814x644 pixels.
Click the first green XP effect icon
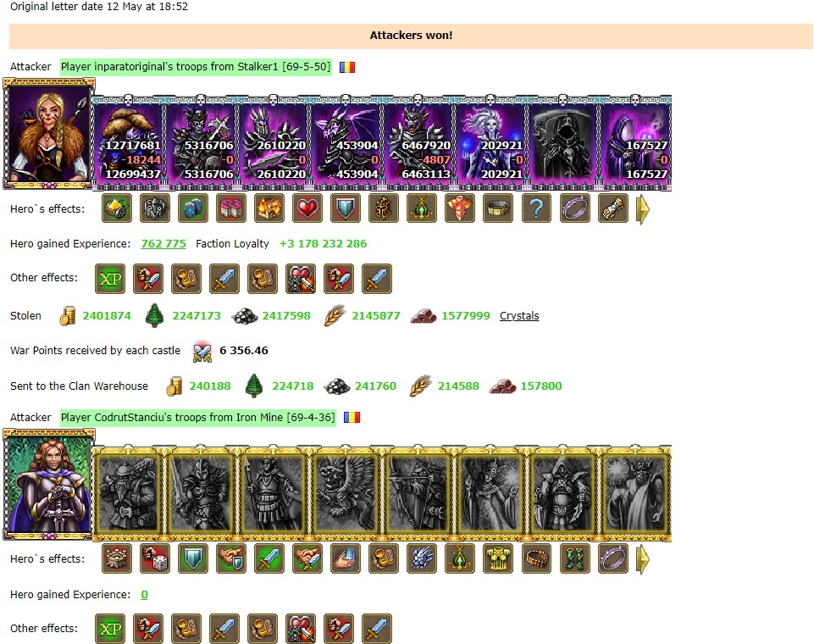(x=110, y=279)
